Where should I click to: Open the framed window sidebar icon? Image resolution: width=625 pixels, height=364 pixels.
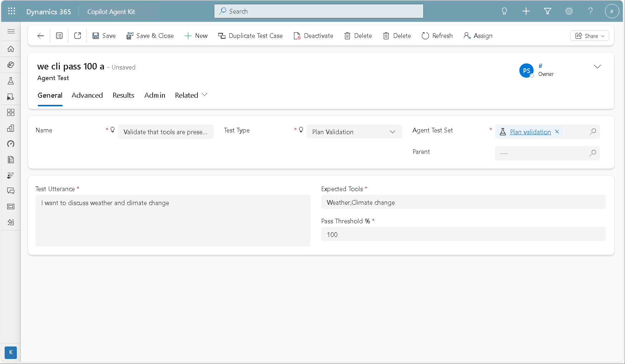tap(11, 207)
